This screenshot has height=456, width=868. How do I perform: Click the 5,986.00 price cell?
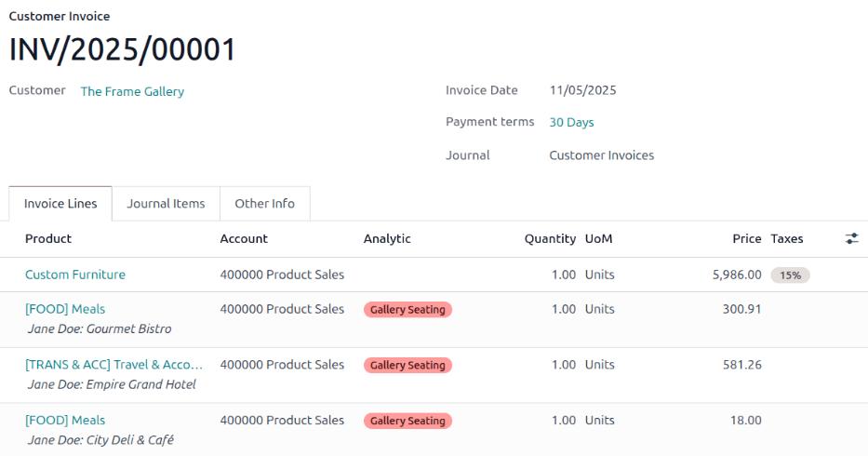point(737,275)
